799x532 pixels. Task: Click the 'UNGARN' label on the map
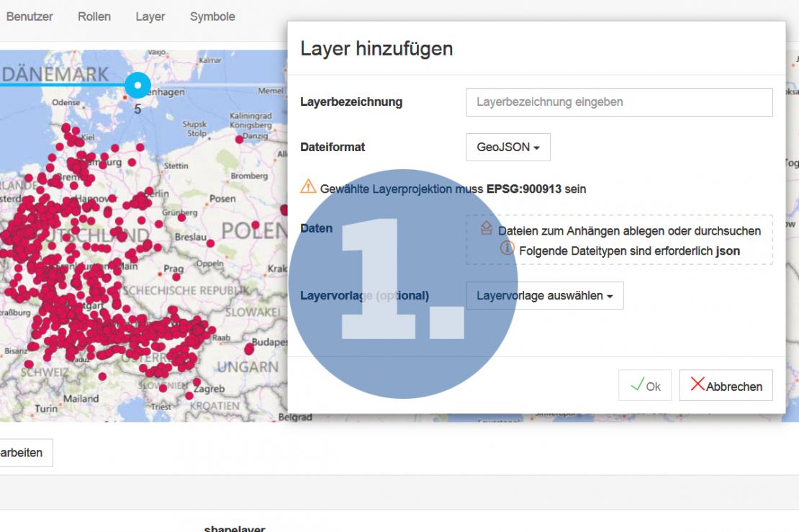tap(248, 367)
